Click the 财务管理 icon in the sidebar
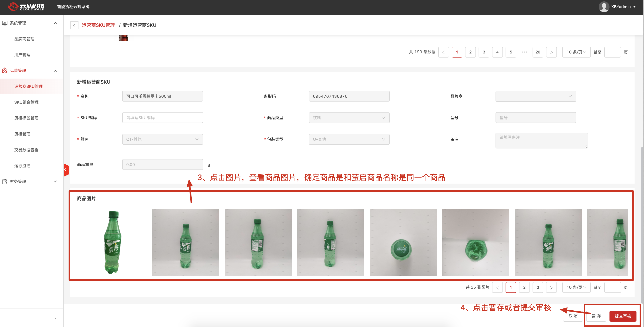Screen dimensions: 644x327 click(x=4, y=182)
